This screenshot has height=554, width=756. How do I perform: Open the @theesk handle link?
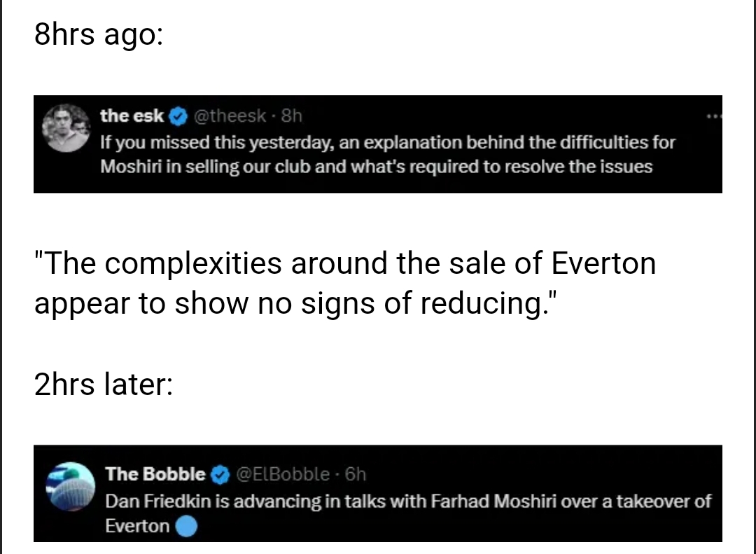[x=230, y=115]
